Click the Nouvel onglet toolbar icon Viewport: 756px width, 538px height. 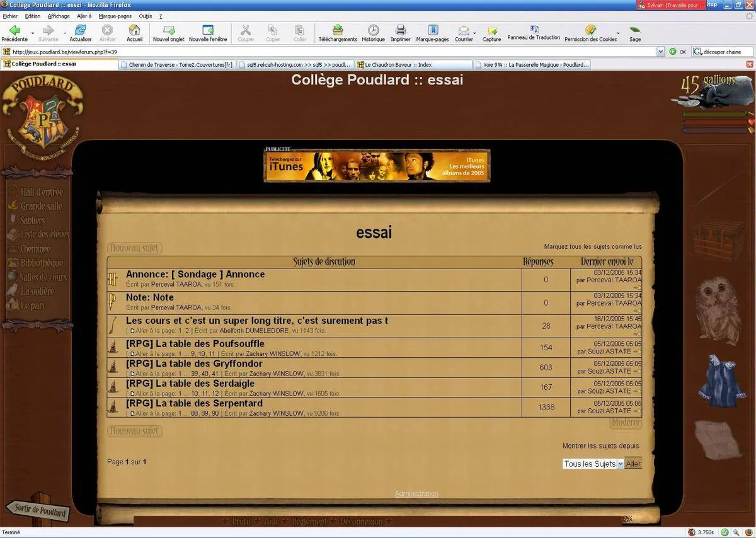coord(169,30)
